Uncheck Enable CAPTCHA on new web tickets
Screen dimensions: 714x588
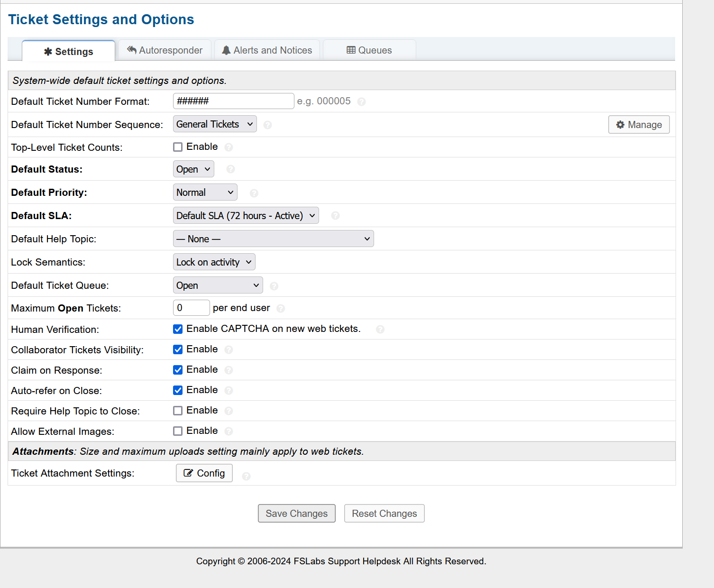(178, 329)
